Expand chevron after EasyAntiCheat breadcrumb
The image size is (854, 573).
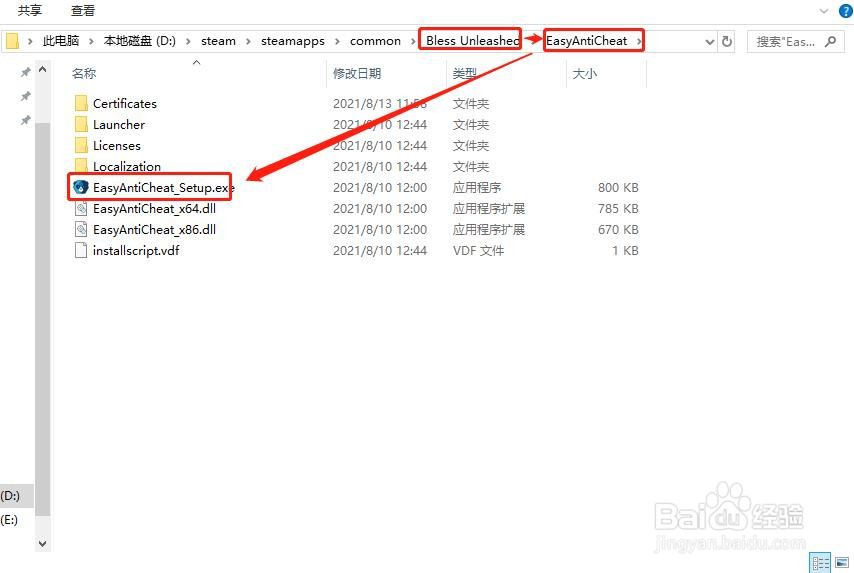(x=638, y=41)
